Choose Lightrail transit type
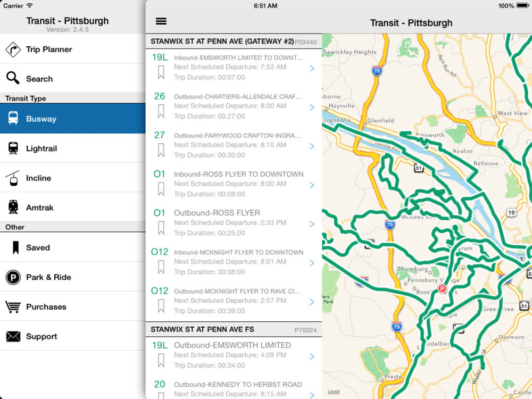532x399 pixels. [72, 148]
